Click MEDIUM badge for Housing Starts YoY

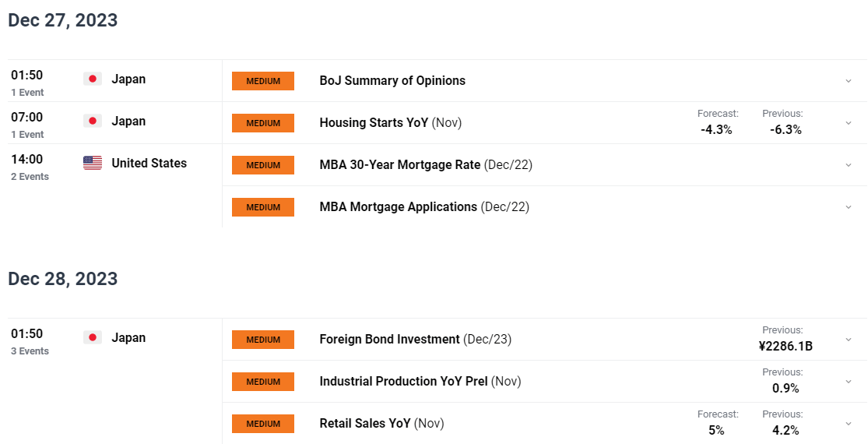tap(263, 123)
